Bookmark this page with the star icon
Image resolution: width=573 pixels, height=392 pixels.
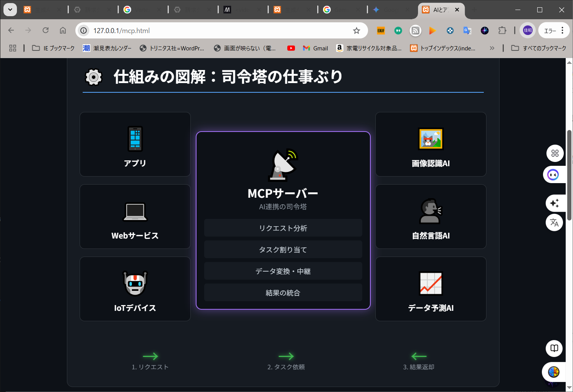[x=356, y=31]
